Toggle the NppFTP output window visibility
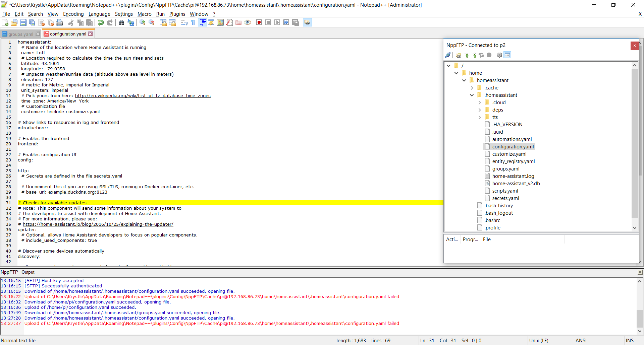The image size is (644, 345). click(507, 55)
